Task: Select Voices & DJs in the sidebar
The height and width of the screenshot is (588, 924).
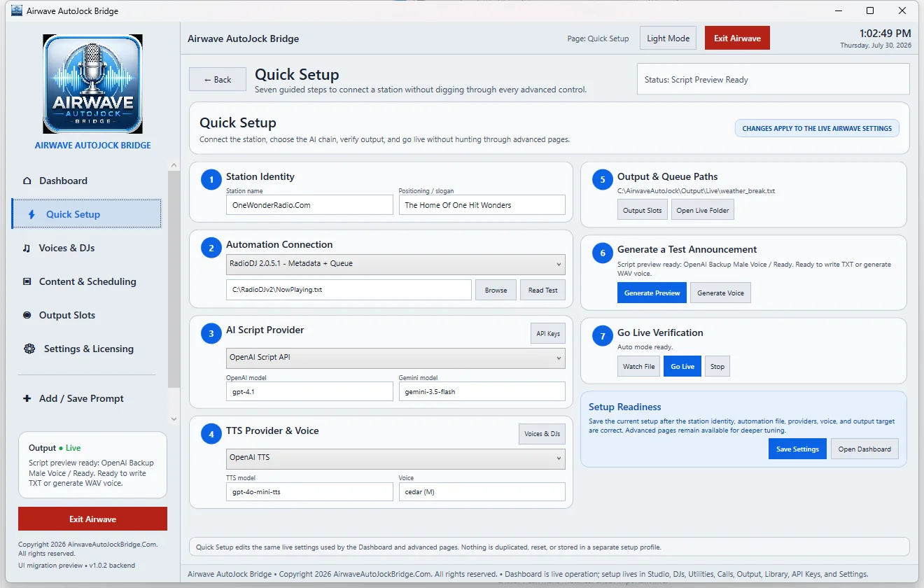Action: pyautogui.click(x=86, y=248)
